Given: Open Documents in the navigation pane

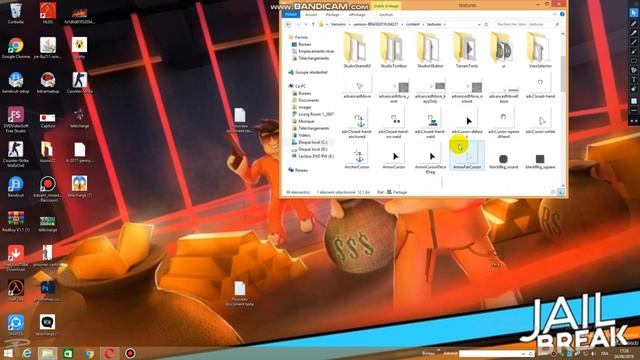Looking at the screenshot, I should (x=305, y=100).
